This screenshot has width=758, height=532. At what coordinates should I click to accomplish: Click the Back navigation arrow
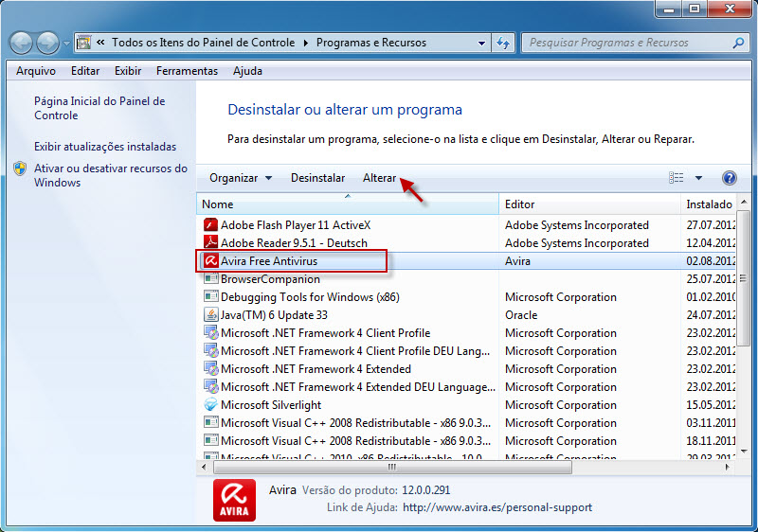tap(21, 43)
